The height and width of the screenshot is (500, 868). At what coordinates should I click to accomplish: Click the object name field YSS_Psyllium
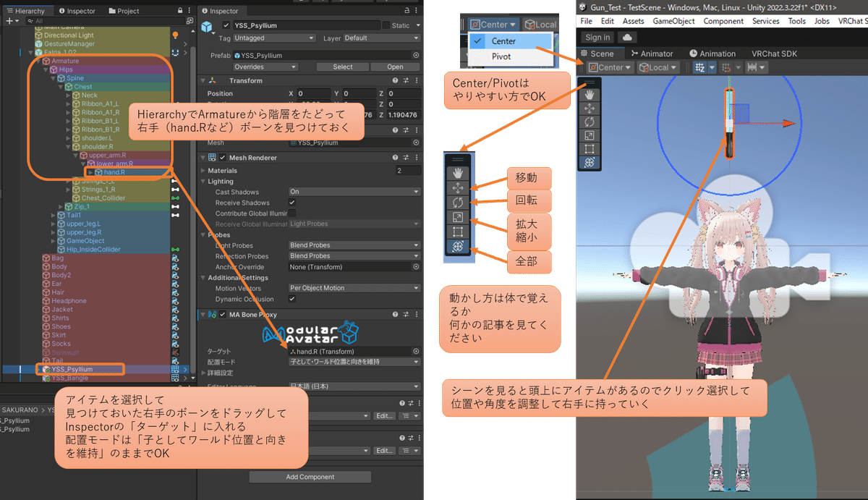tap(306, 25)
